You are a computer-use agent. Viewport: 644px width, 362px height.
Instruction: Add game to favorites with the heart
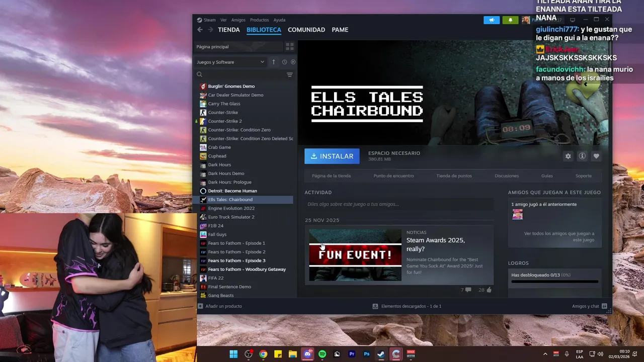(596, 156)
